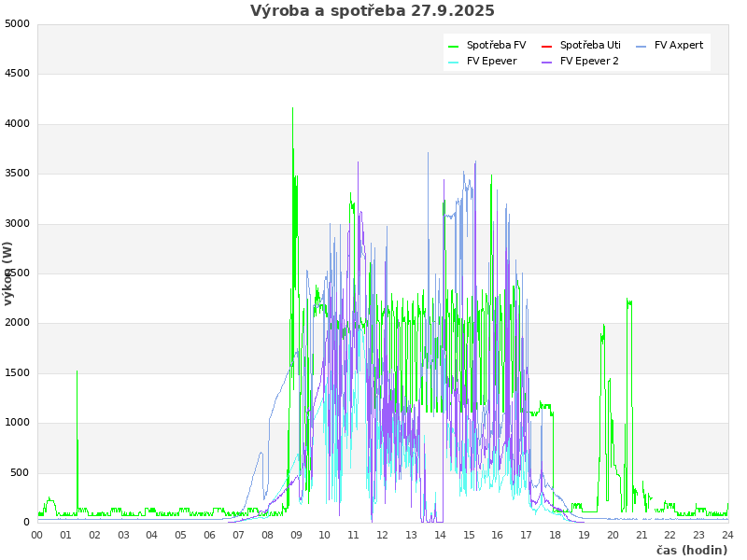Click the red Spotřeba Uti legend swatch
747x560 pixels.
(547, 46)
